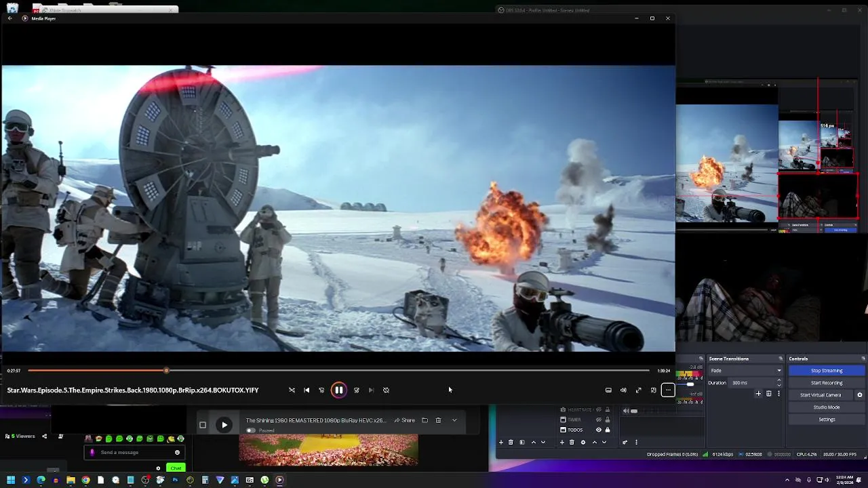Click the Send a message chat field
Screen dimensions: 868x488
(x=134, y=452)
